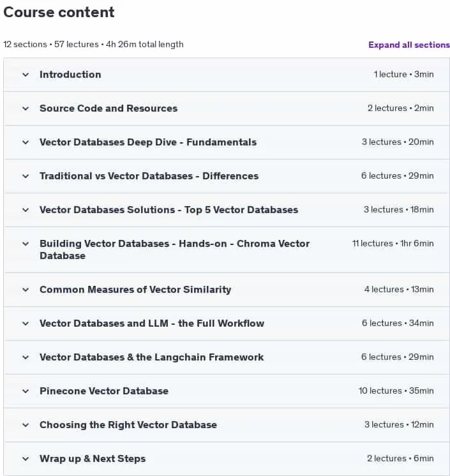Image resolution: width=450 pixels, height=476 pixels.
Task: Open chevron for LLM Full Workflow section
Action: pyautogui.click(x=26, y=324)
